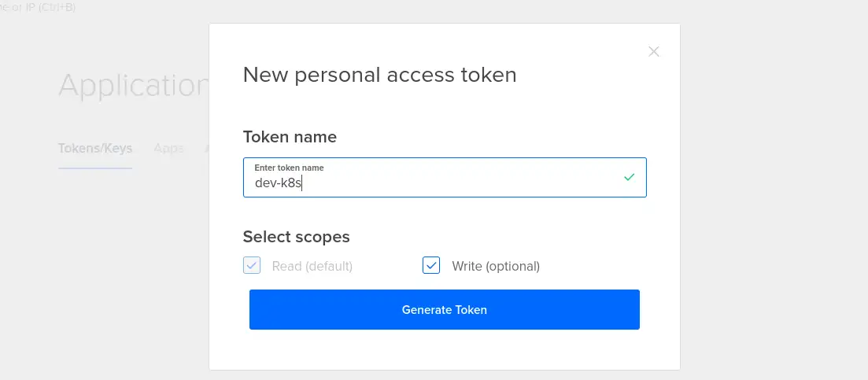Image resolution: width=868 pixels, height=380 pixels.
Task: Switch to the Tokens/Keys tab
Action: coord(95,148)
